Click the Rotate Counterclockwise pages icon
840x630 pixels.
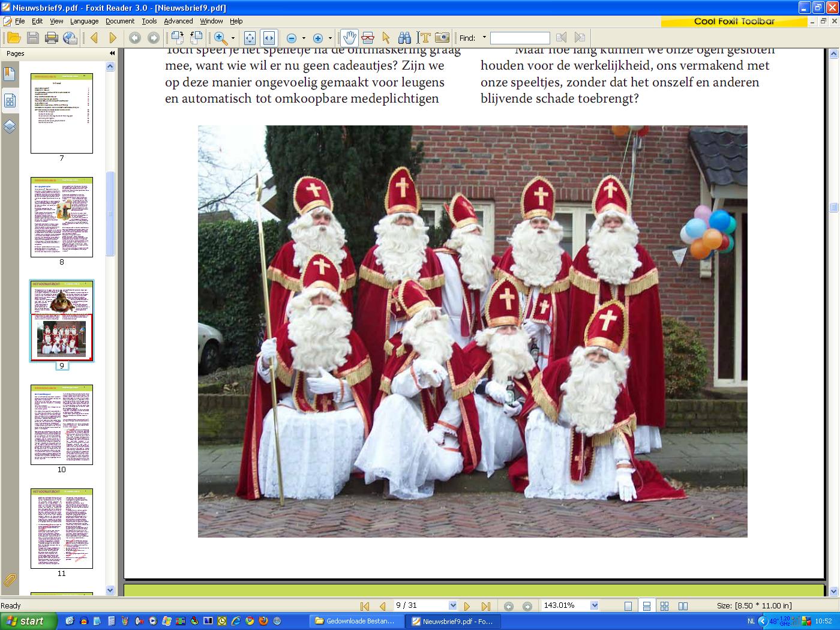point(196,38)
